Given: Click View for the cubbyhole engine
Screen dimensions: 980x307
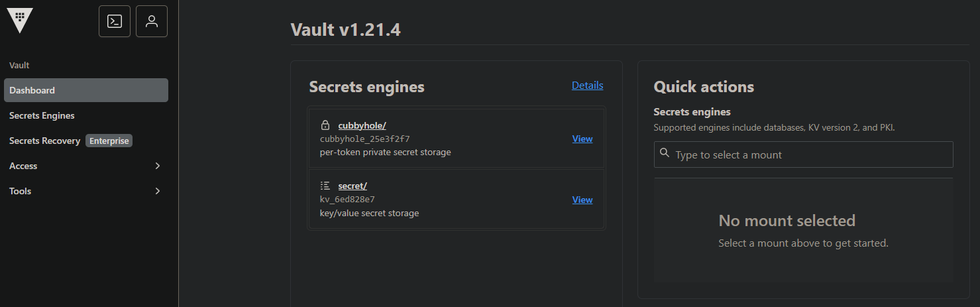Looking at the screenshot, I should [x=582, y=139].
